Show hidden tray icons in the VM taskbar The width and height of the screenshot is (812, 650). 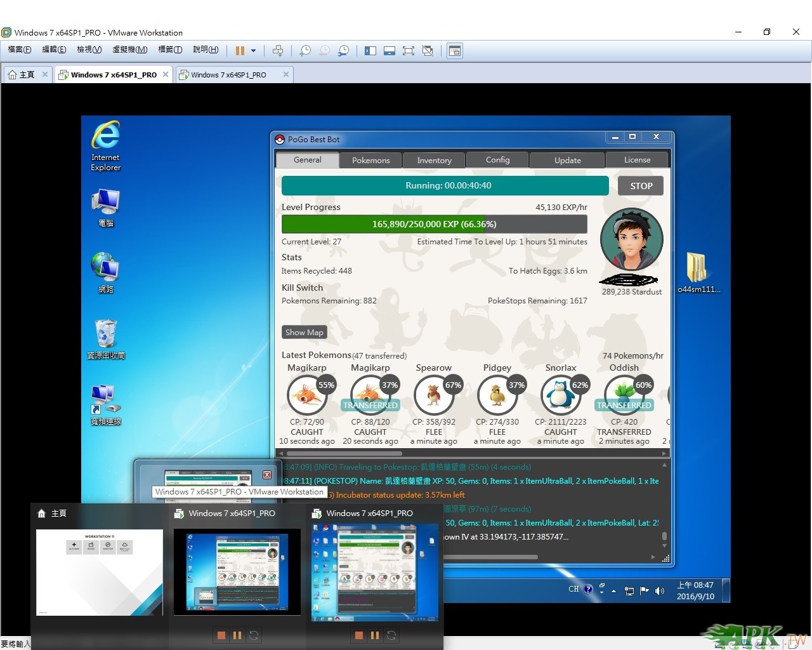[613, 591]
